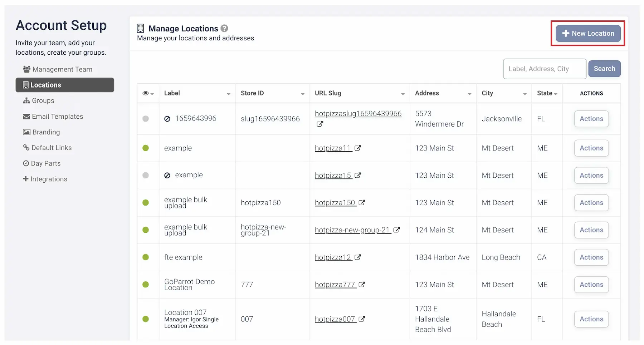Open the hotpizzaslug16596439966 URL link

click(358, 114)
